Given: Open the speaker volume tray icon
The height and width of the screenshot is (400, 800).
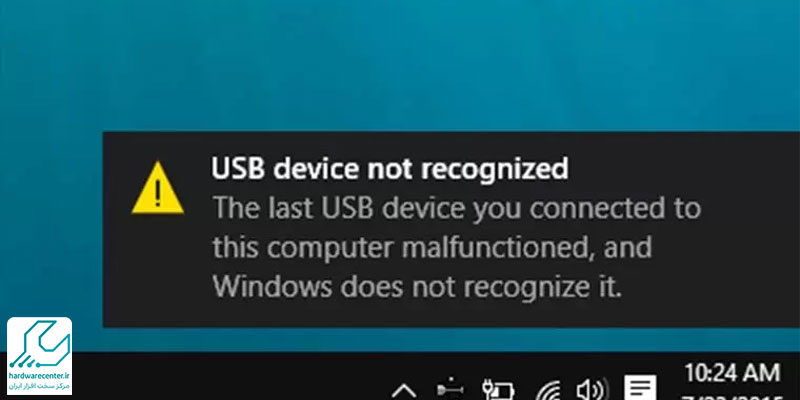Looking at the screenshot, I should click(592, 390).
